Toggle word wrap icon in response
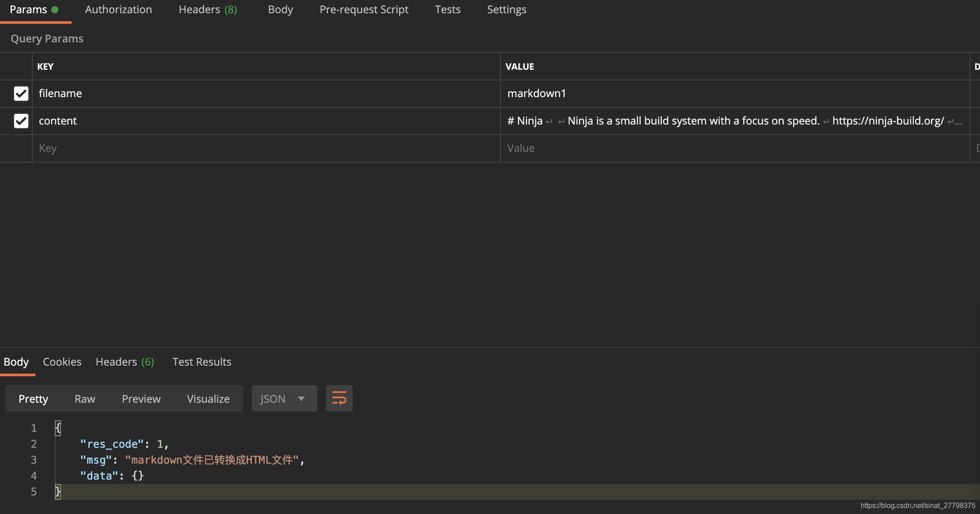The image size is (980, 514). tap(339, 398)
